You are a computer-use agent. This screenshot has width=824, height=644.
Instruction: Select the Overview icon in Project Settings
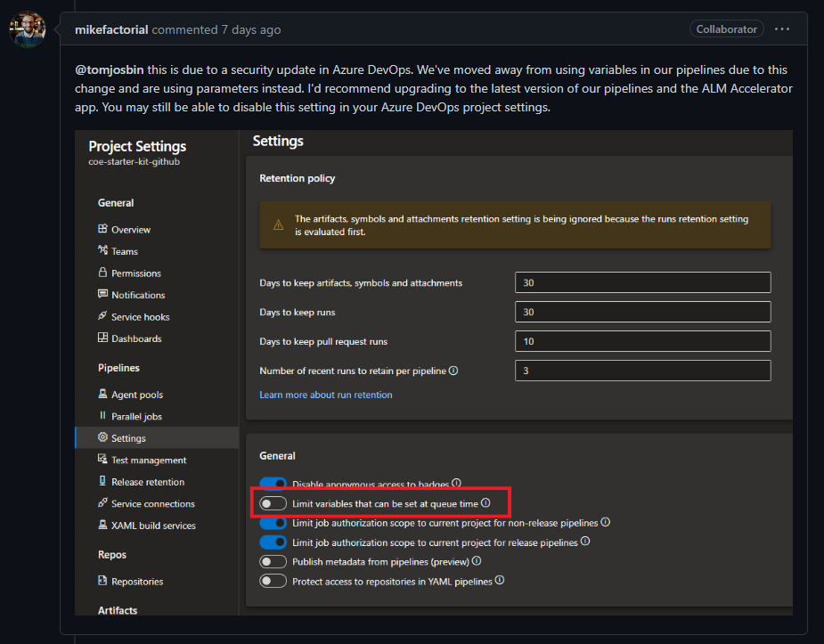(x=104, y=229)
